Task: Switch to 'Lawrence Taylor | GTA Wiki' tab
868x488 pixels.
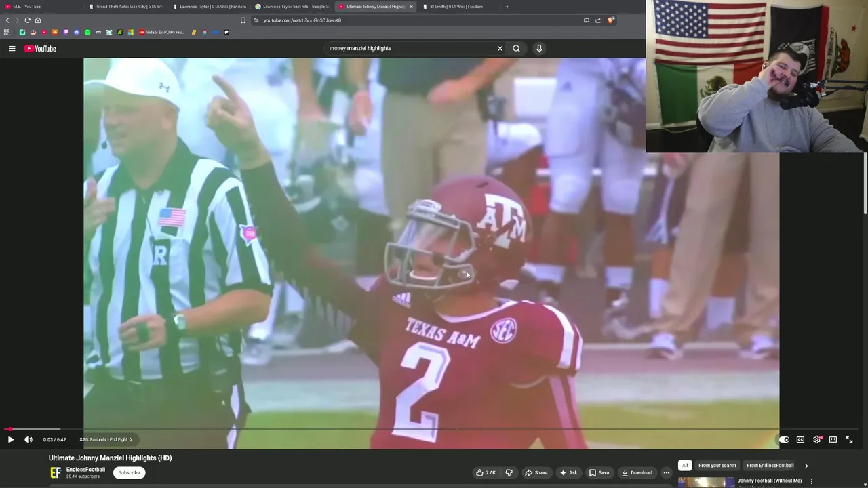Action: tap(209, 7)
